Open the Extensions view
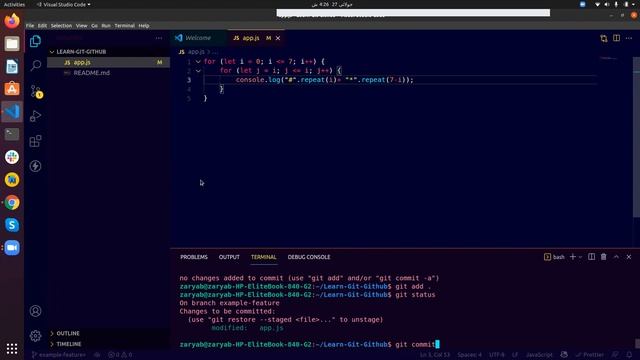640x360 pixels. coord(36,141)
